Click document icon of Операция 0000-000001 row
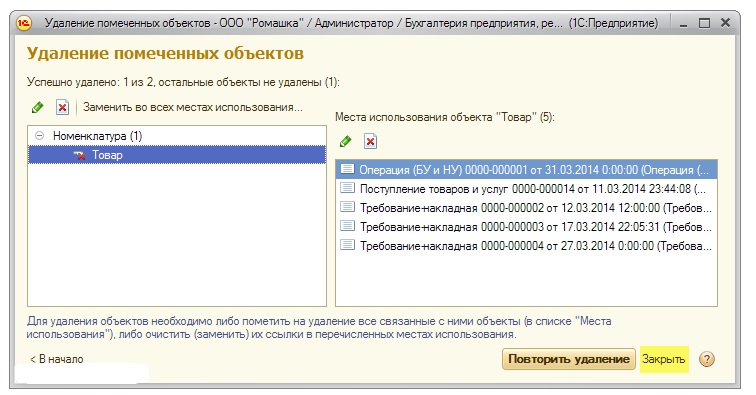Screen dimensions: 756x395 pos(347,169)
